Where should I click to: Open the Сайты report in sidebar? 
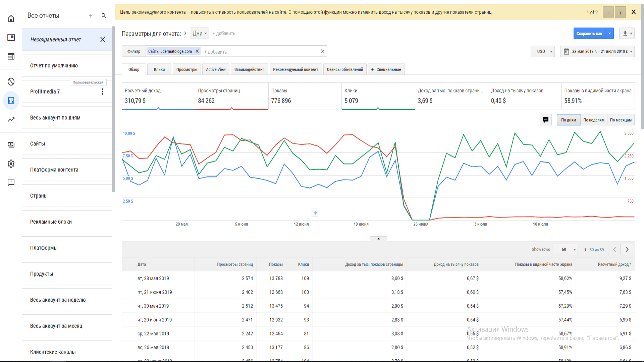coord(38,144)
